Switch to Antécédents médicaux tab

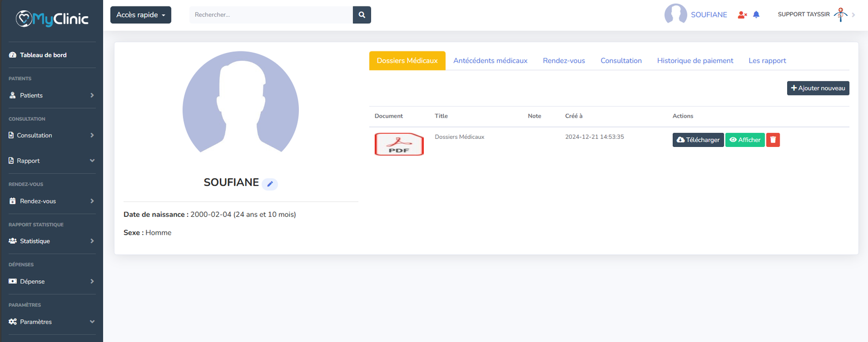click(490, 61)
